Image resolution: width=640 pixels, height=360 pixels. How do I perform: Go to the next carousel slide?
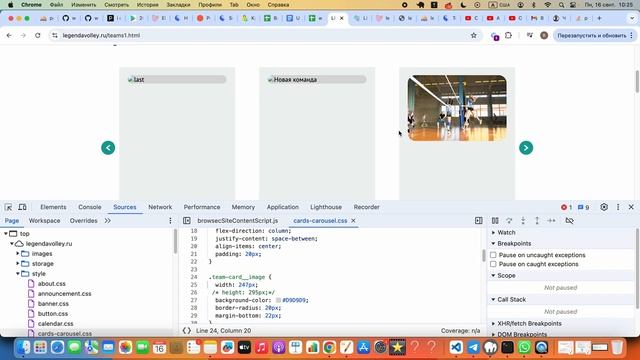pos(526,148)
